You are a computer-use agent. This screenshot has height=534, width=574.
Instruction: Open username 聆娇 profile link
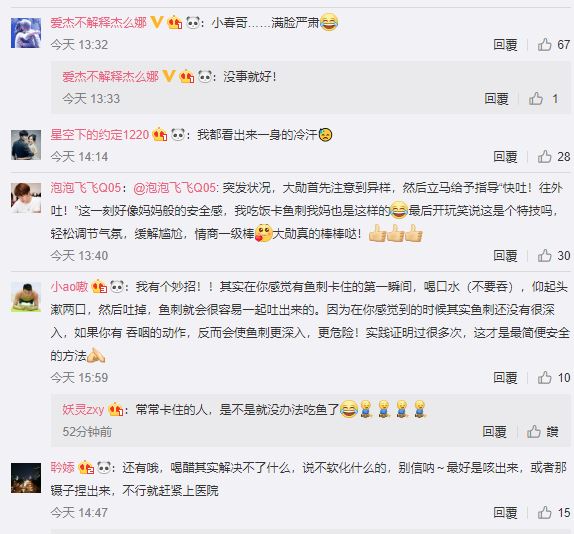(x=63, y=467)
